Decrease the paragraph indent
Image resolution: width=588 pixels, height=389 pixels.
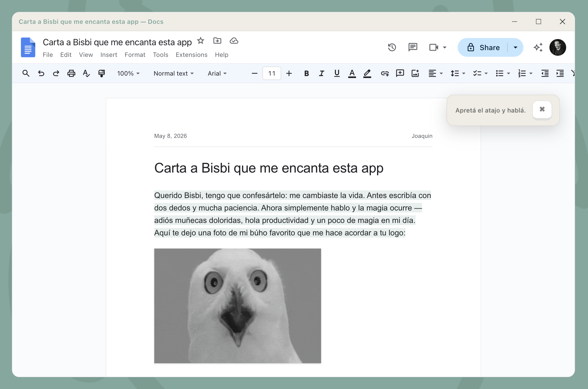click(545, 73)
